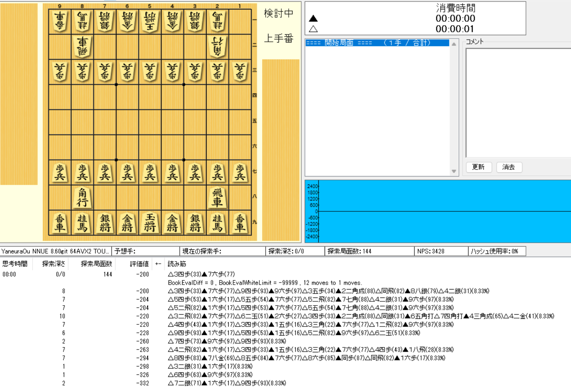Pick black's king on 5九
Image resolution: width=571 pixels, height=392 pixels.
point(150,223)
